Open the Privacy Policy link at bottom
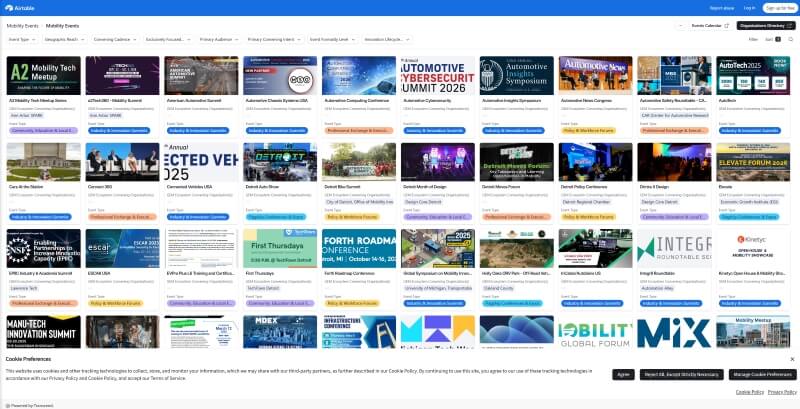 pyautogui.click(x=782, y=392)
